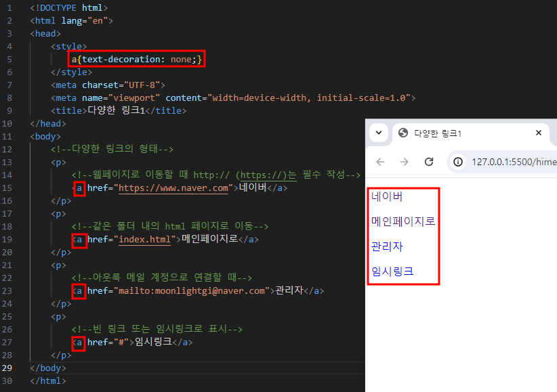This screenshot has width=557, height=392.
Task: Open the tab search dropdown chevron
Action: point(379,133)
